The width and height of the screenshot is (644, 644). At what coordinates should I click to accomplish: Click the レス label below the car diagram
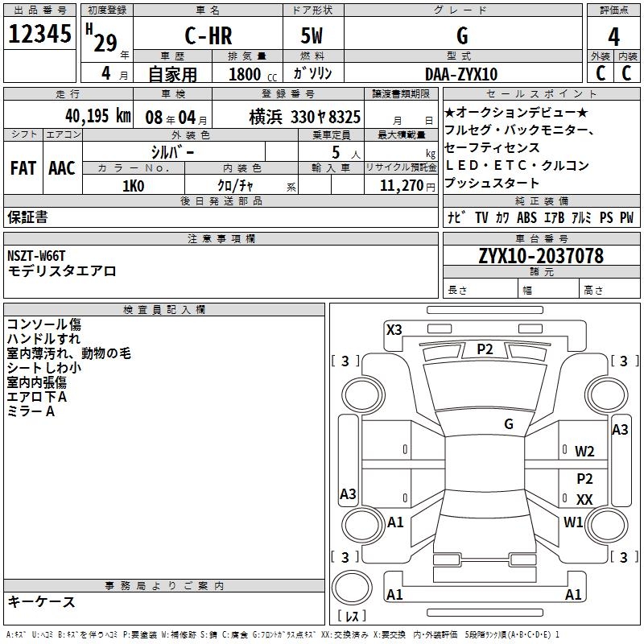[x=352, y=617]
